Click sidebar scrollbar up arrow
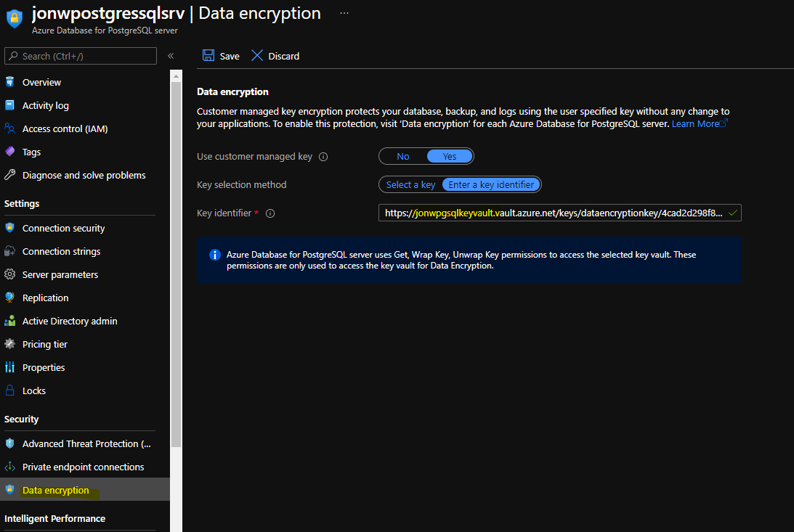Image resolution: width=794 pixels, height=532 pixels. tap(177, 76)
